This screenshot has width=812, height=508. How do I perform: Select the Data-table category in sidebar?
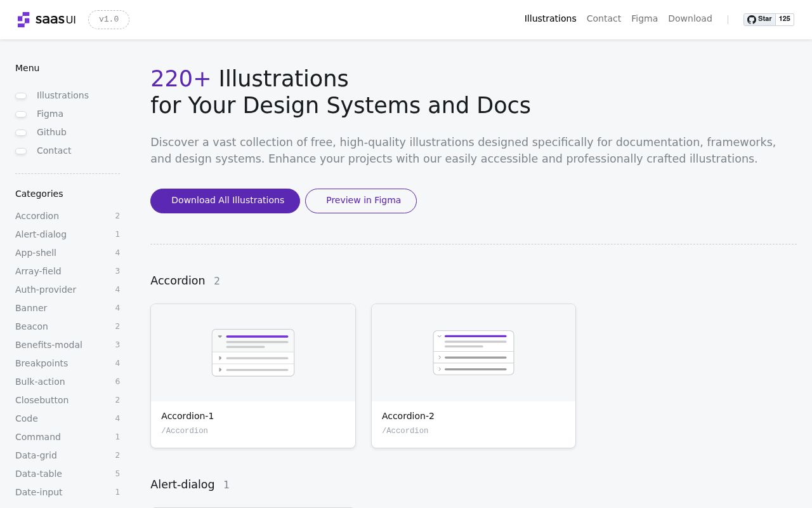38,474
